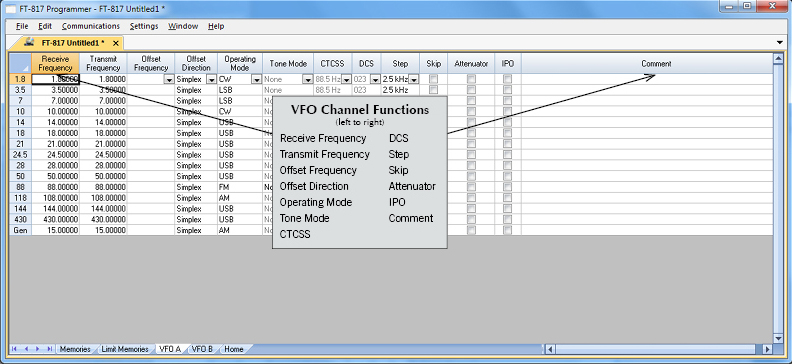Close the FT-817 Untitled1 document tab
Viewport: 792px width, 364px height.
click(x=116, y=43)
